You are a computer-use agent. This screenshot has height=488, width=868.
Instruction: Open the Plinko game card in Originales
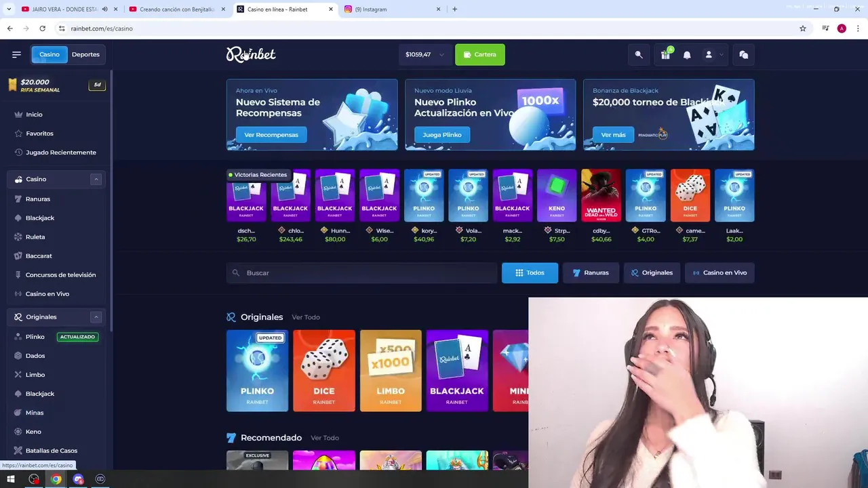(x=257, y=371)
